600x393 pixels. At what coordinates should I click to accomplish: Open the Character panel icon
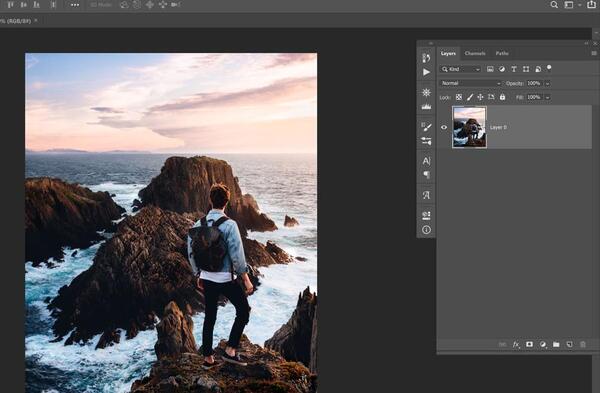(426, 161)
